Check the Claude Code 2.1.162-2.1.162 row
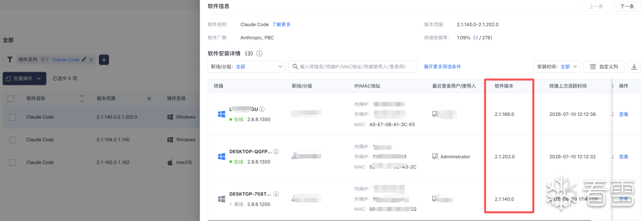 pos(13,162)
